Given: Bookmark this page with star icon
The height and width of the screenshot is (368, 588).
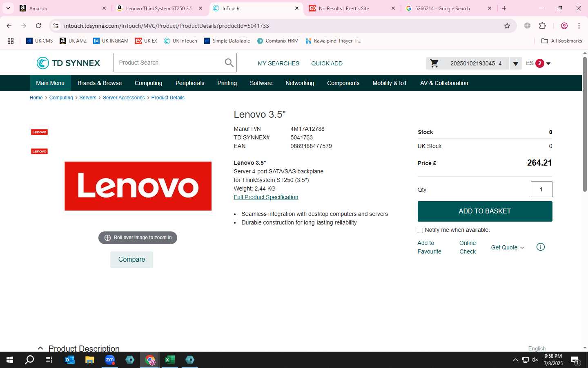Looking at the screenshot, I should pyautogui.click(x=507, y=26).
